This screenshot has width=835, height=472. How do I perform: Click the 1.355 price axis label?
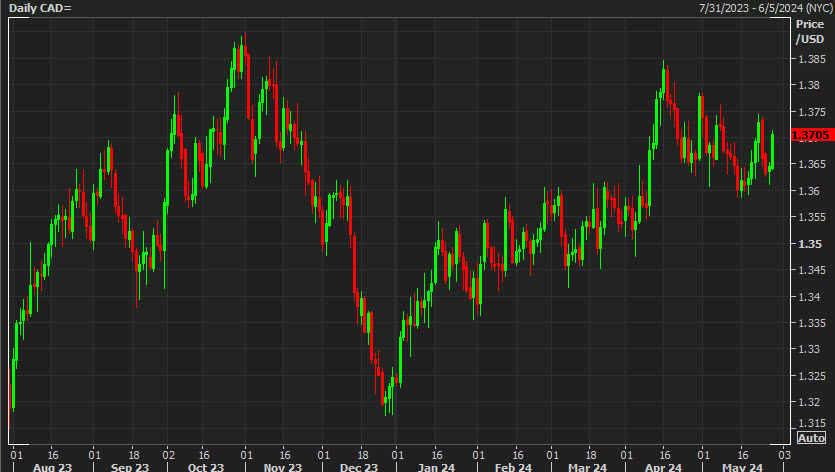click(812, 217)
